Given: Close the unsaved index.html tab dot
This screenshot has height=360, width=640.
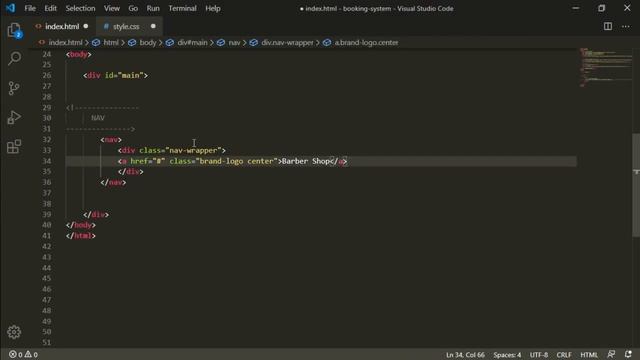Looking at the screenshot, I should tap(86, 26).
